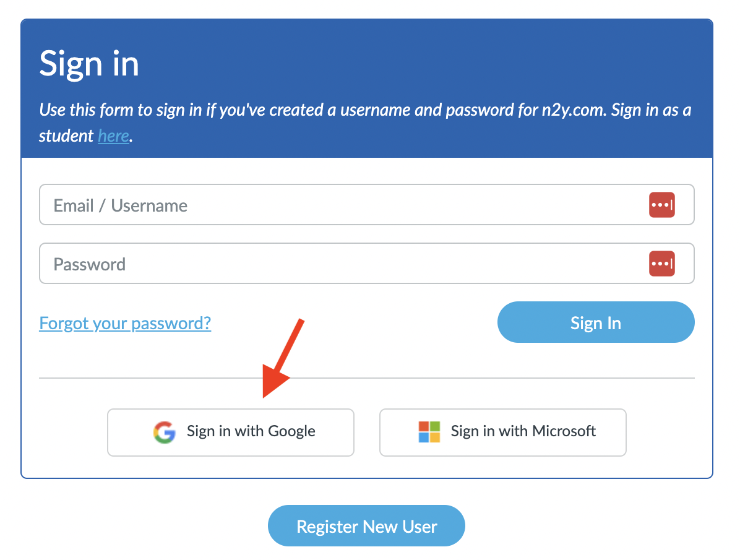Viewport: 740px width, 560px height.
Task: Click the Password placeholder text
Action: point(89,264)
